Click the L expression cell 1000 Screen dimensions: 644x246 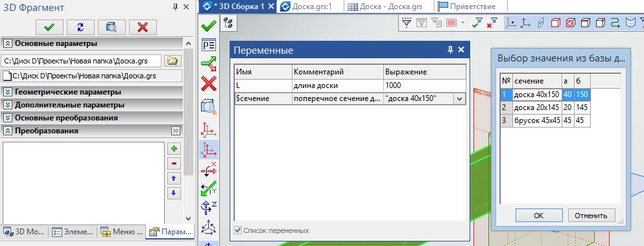click(x=425, y=85)
